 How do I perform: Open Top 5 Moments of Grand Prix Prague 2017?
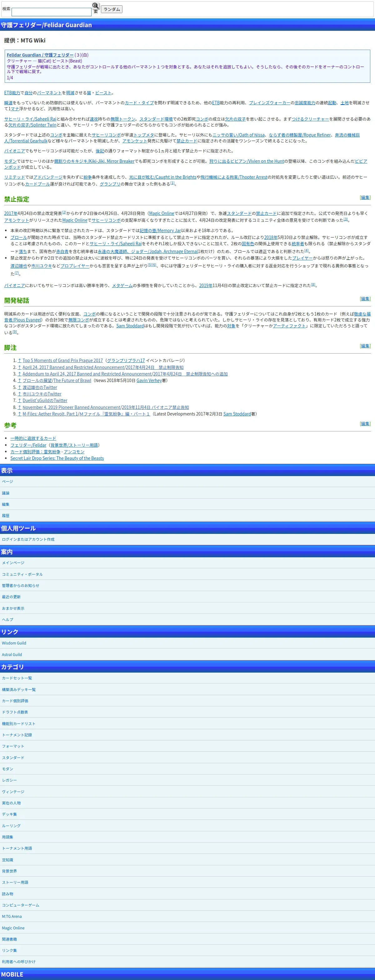[x=62, y=360]
